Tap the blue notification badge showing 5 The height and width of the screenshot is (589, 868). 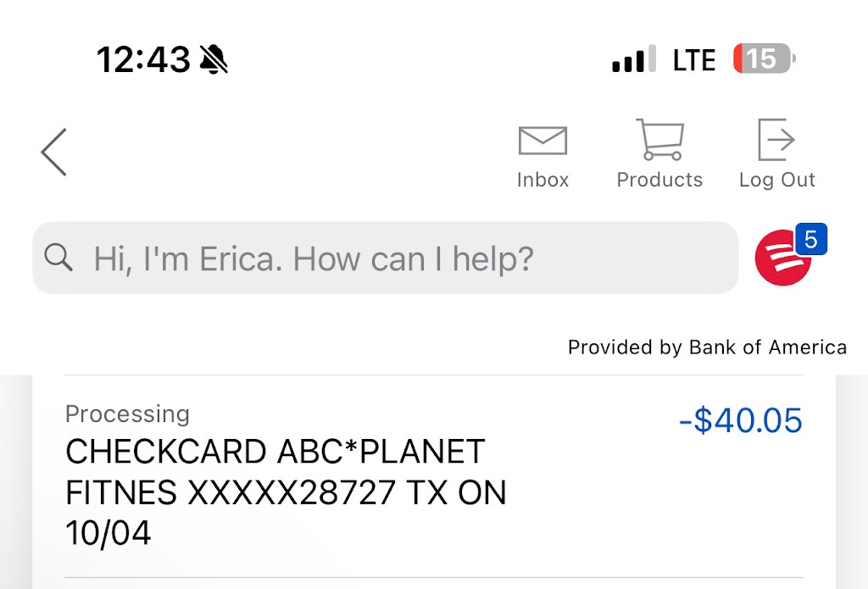(810, 240)
